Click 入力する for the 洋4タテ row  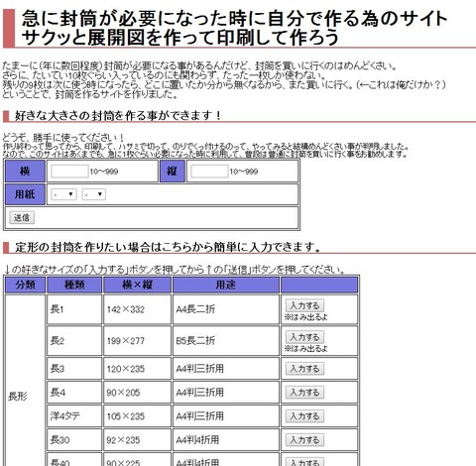pos(304,416)
